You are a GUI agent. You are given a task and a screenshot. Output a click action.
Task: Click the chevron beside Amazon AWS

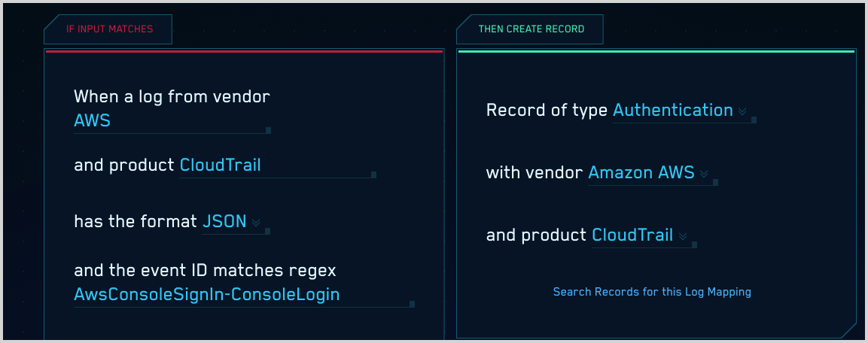[704, 174]
